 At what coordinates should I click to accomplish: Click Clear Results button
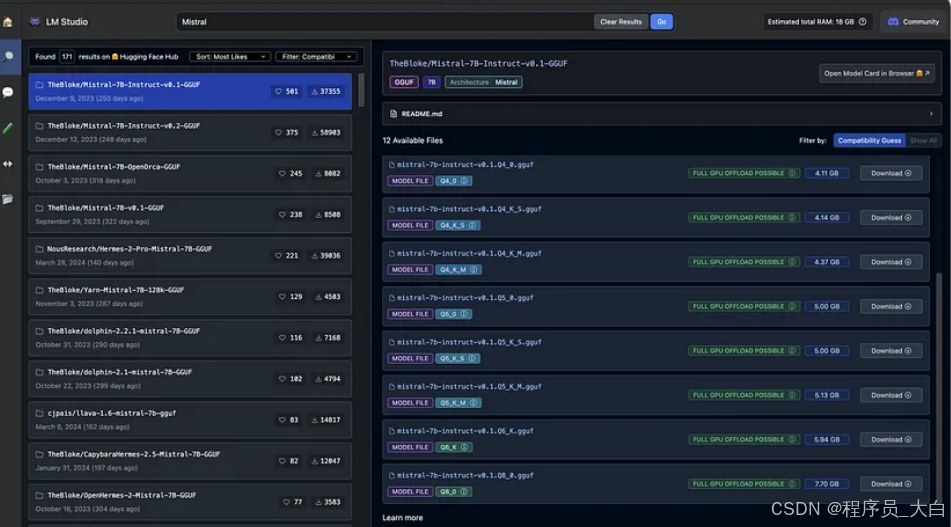620,22
